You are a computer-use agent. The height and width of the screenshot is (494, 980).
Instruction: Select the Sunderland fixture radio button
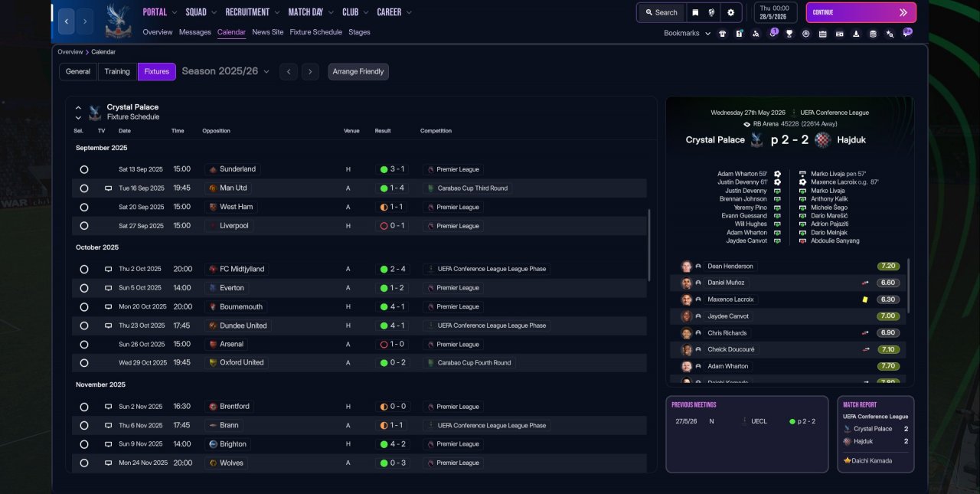click(x=84, y=169)
